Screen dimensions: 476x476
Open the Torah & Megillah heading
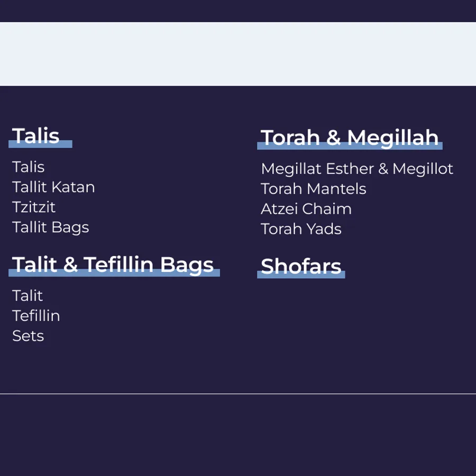pyautogui.click(x=350, y=138)
